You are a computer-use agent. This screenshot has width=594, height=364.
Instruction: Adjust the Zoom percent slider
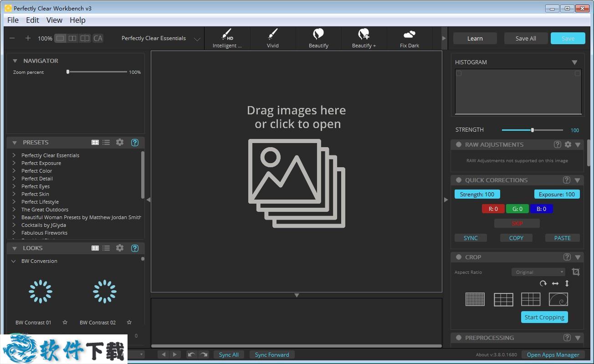97,72
